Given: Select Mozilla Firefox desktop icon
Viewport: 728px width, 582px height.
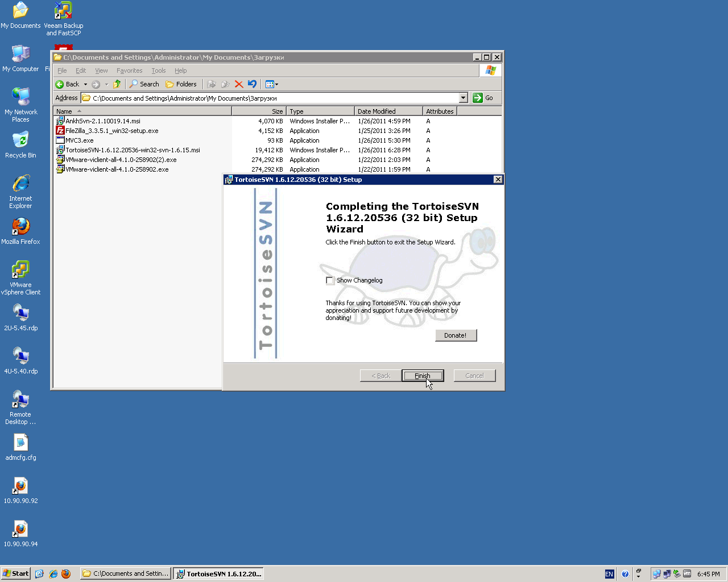Looking at the screenshot, I should [x=20, y=232].
